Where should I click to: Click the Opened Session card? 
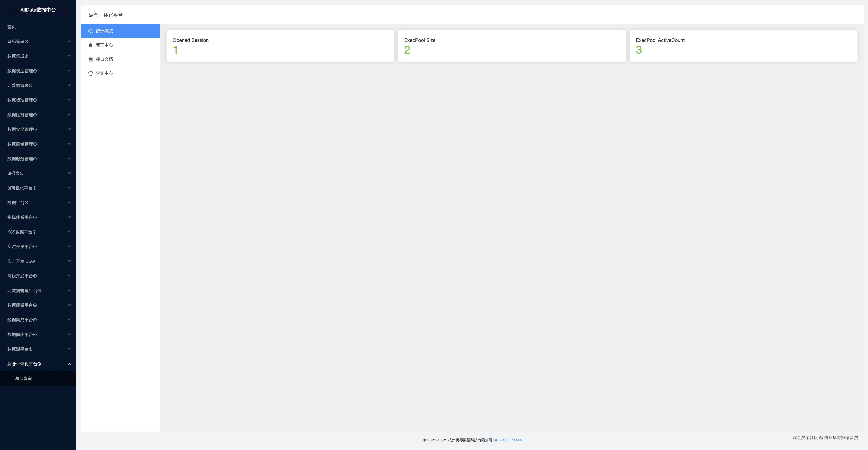coord(280,46)
